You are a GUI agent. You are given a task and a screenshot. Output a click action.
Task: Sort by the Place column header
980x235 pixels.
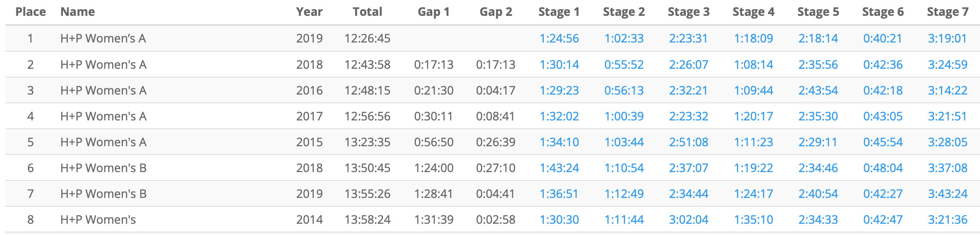pyautogui.click(x=30, y=12)
